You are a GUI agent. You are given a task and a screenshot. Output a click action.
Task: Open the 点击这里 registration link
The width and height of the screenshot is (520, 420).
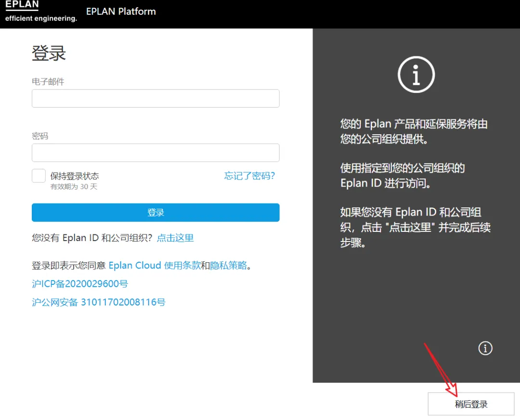click(175, 238)
